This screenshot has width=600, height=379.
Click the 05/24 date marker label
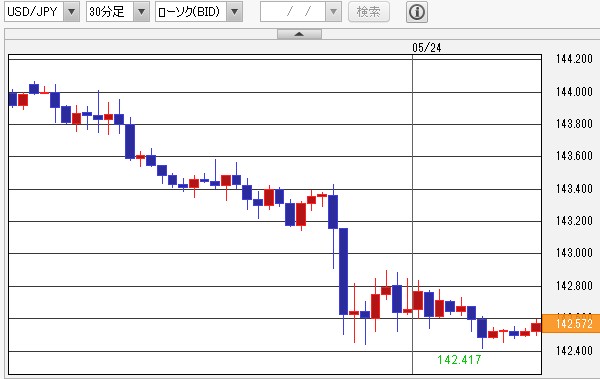coord(427,47)
